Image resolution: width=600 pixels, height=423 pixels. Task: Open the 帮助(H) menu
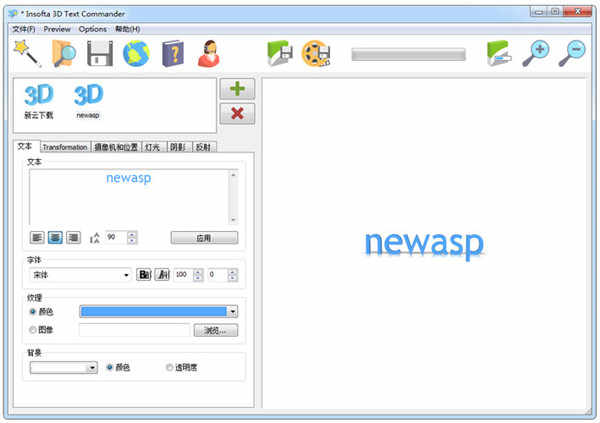pos(128,29)
